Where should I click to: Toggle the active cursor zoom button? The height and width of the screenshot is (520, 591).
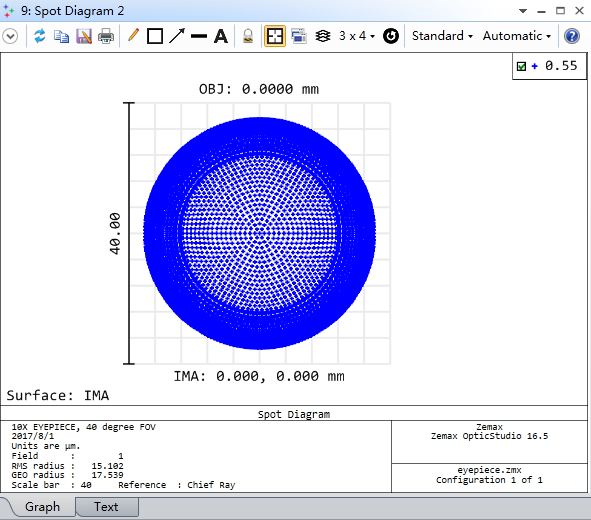[275, 36]
